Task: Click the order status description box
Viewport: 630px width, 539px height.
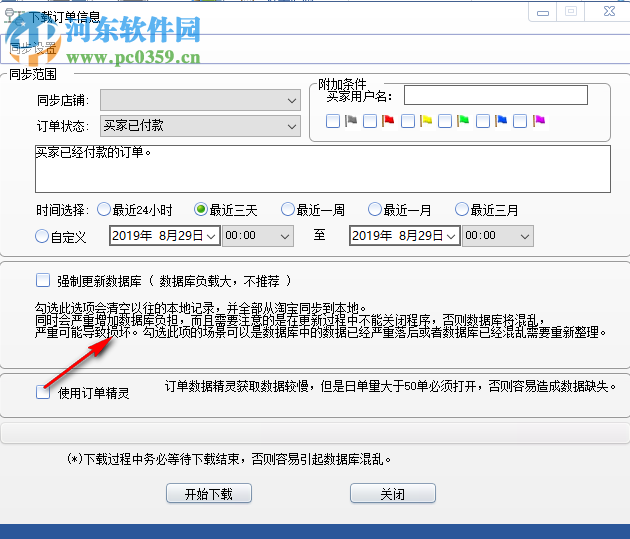Action: click(x=323, y=169)
